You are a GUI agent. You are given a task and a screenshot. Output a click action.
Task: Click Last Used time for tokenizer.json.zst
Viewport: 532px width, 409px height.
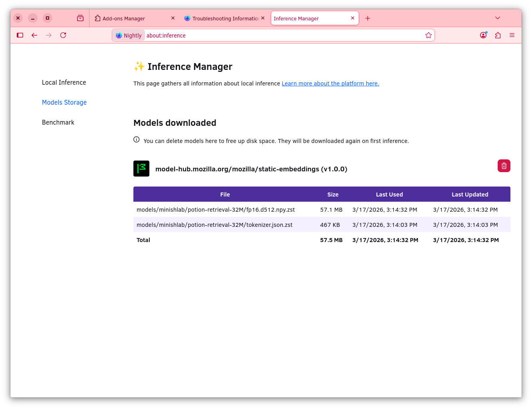pos(385,225)
